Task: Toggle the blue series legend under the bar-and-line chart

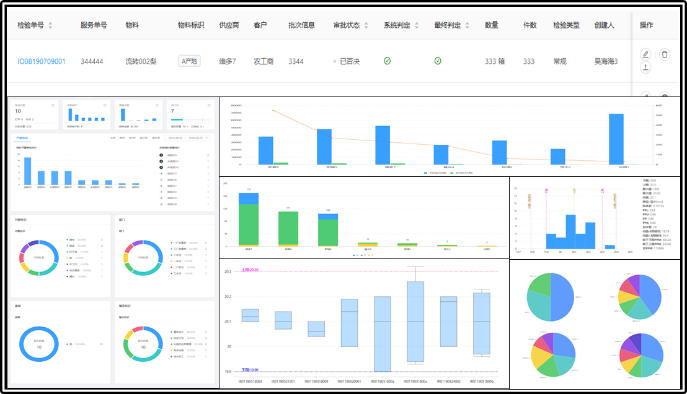Action: pos(436,173)
